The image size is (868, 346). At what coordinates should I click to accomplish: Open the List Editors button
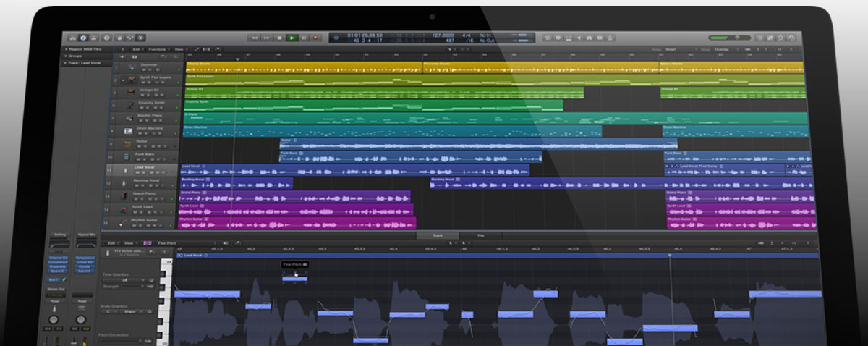[759, 37]
